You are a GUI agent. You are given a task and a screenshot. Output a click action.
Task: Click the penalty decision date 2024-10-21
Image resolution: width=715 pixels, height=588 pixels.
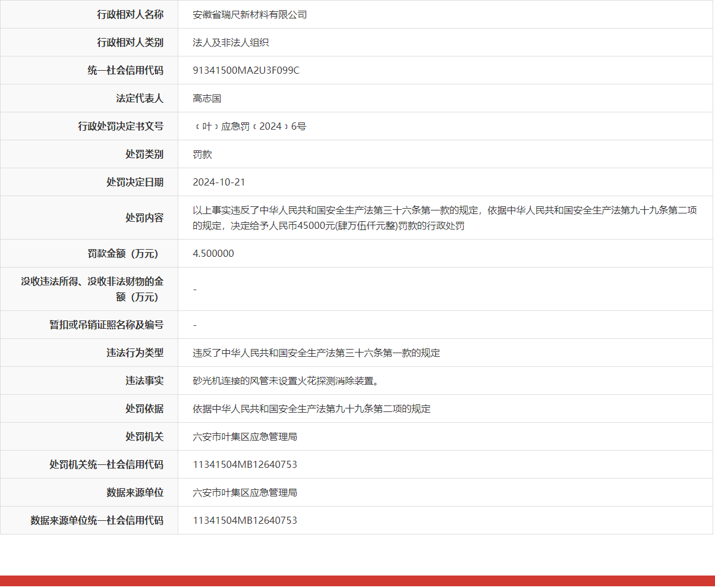pyautogui.click(x=219, y=182)
